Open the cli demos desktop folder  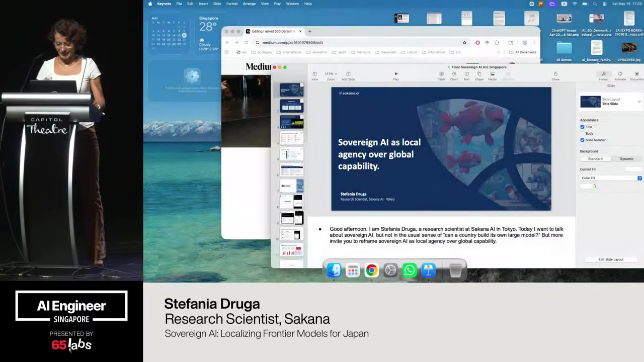point(564,51)
